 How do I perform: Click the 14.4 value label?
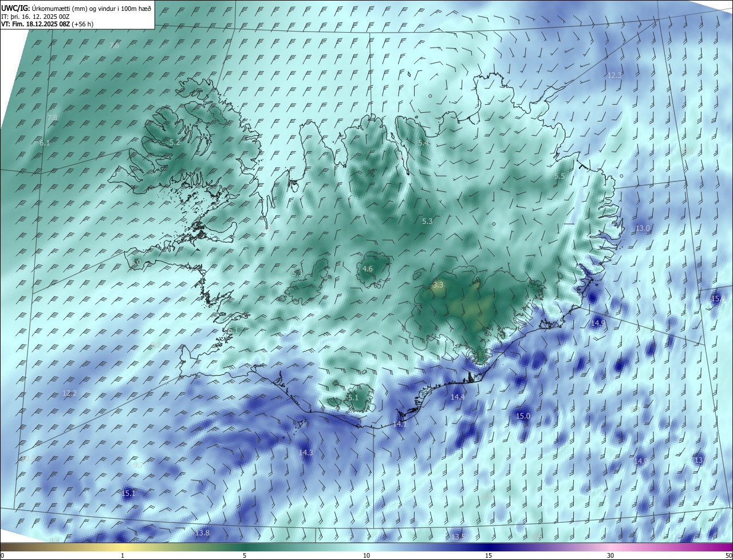458,397
